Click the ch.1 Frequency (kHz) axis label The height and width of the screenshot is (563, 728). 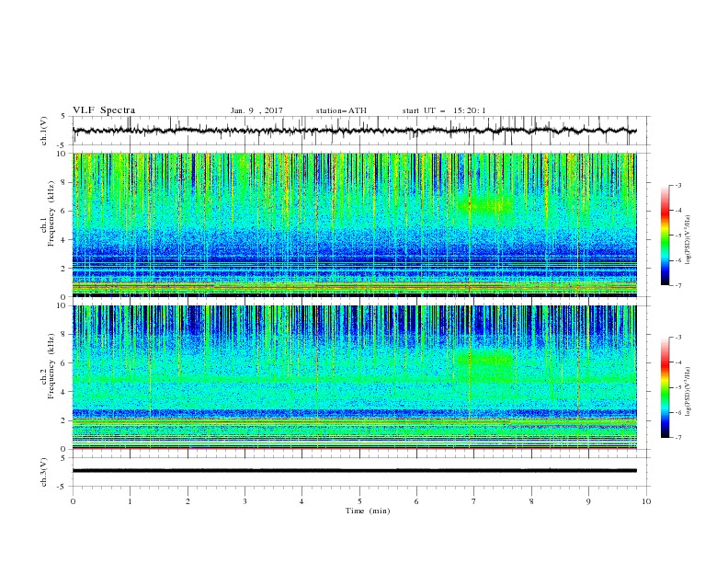(x=48, y=214)
